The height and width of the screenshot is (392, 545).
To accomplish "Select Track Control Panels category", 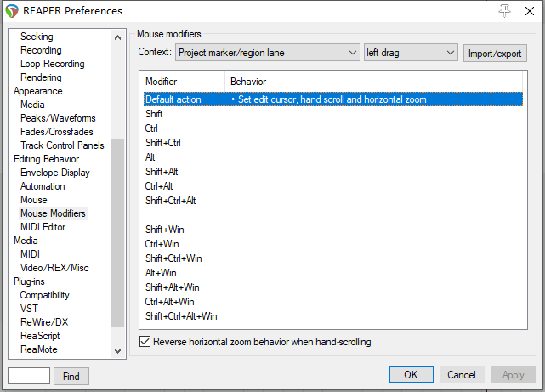I will pyautogui.click(x=62, y=145).
